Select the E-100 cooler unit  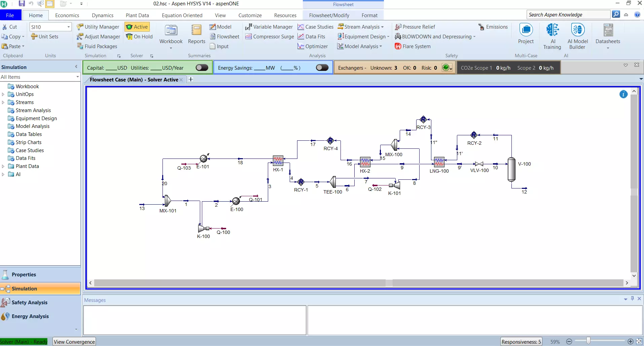236,201
